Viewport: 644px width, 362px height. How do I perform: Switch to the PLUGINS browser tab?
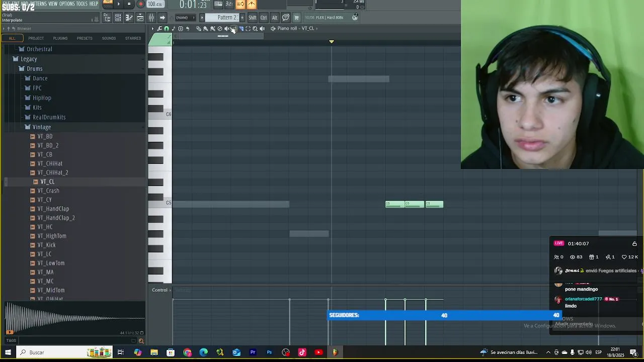point(60,38)
